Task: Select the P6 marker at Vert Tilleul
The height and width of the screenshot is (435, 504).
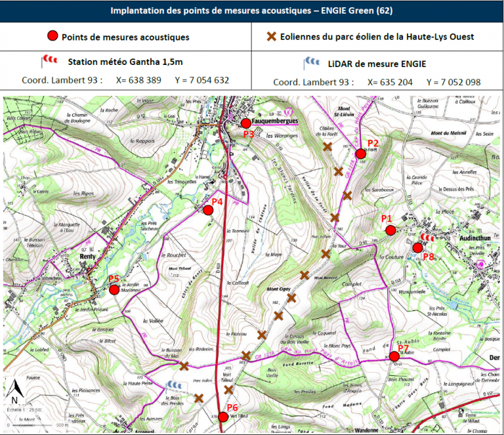Action: 223,417
